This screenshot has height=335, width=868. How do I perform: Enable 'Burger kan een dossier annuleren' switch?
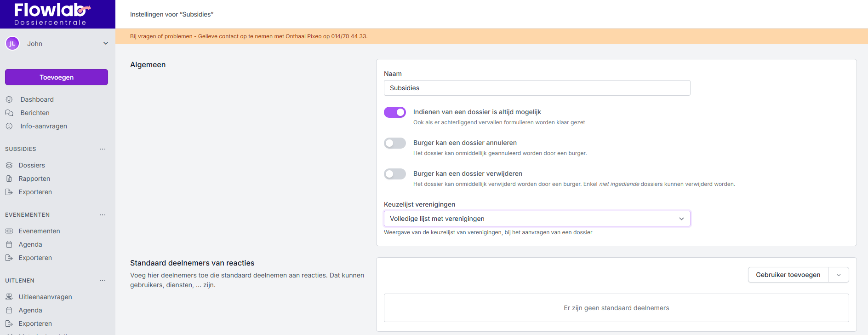click(x=395, y=143)
